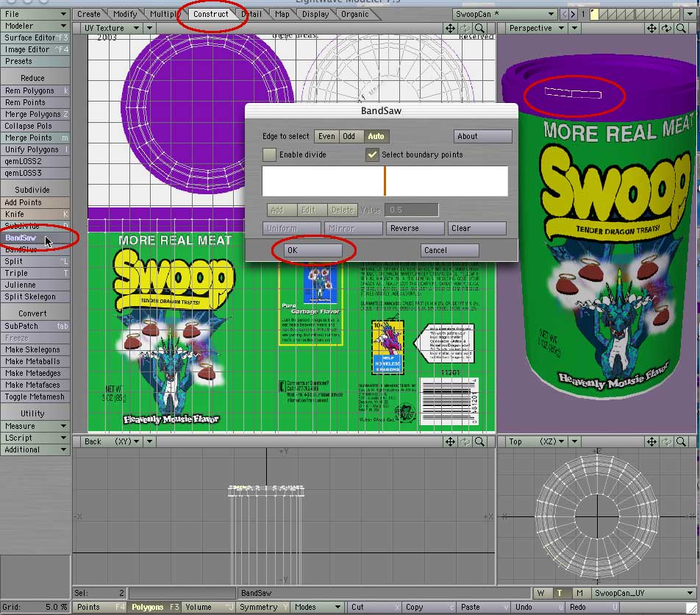The height and width of the screenshot is (615, 700).
Task: Open the SwoopCan_UV map dropdown
Action: click(x=643, y=593)
